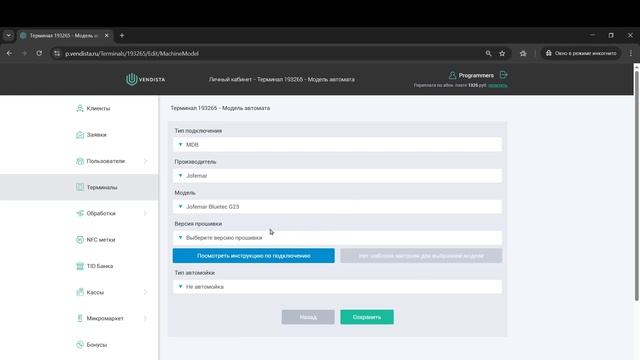Click browser back arrow
This screenshot has width=640, height=360.
click(9, 53)
